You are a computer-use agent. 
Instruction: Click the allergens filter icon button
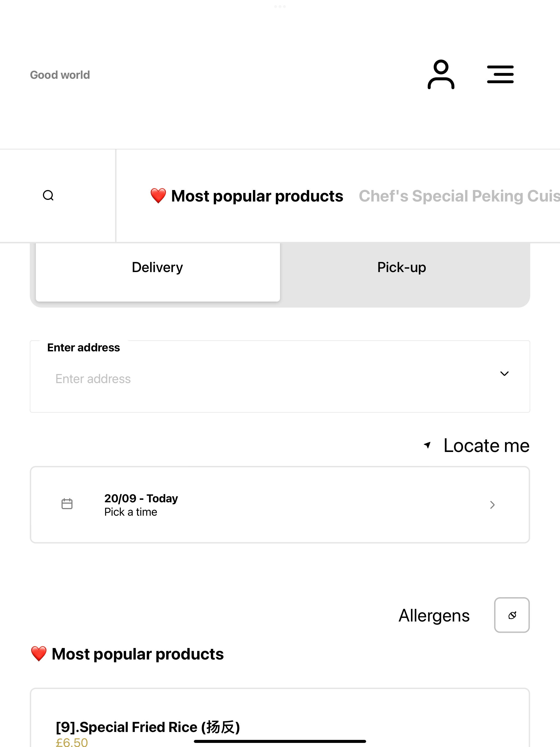[x=512, y=615]
